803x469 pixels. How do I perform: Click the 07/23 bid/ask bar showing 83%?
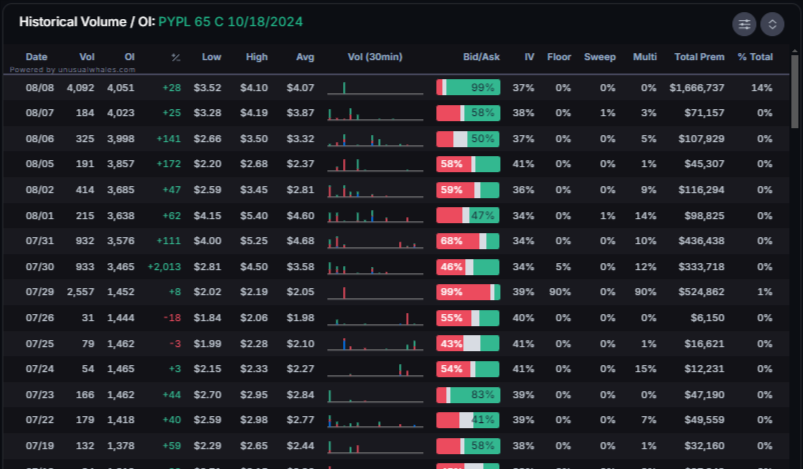(468, 395)
